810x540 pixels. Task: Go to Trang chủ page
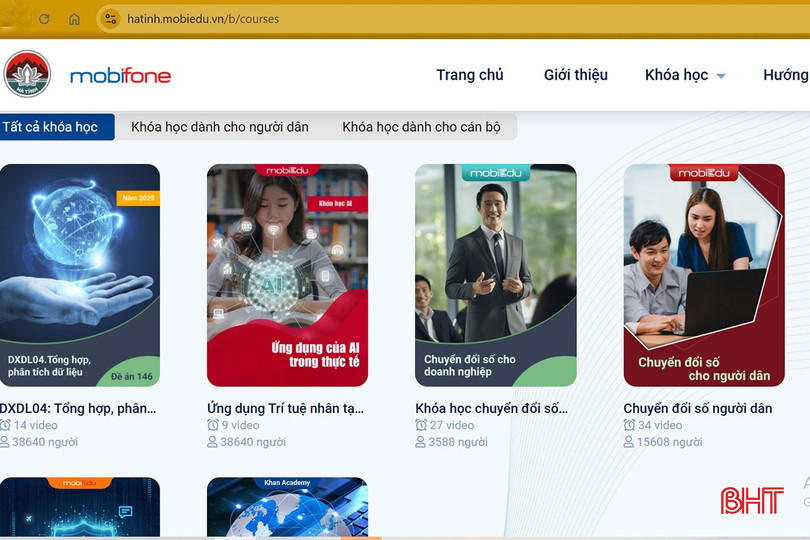pyautogui.click(x=470, y=75)
